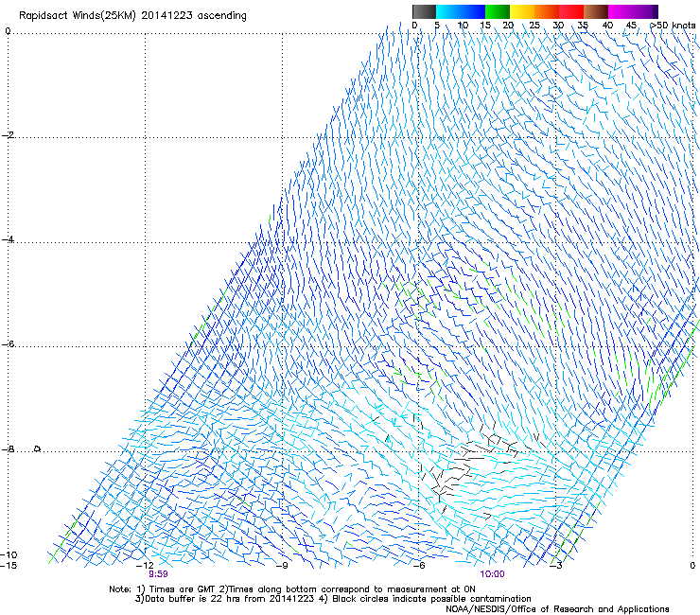Click the 'NOAA/NESDIS/Office of Research and Applications' credit
Screen dimensions: 700x615
(x=557, y=609)
